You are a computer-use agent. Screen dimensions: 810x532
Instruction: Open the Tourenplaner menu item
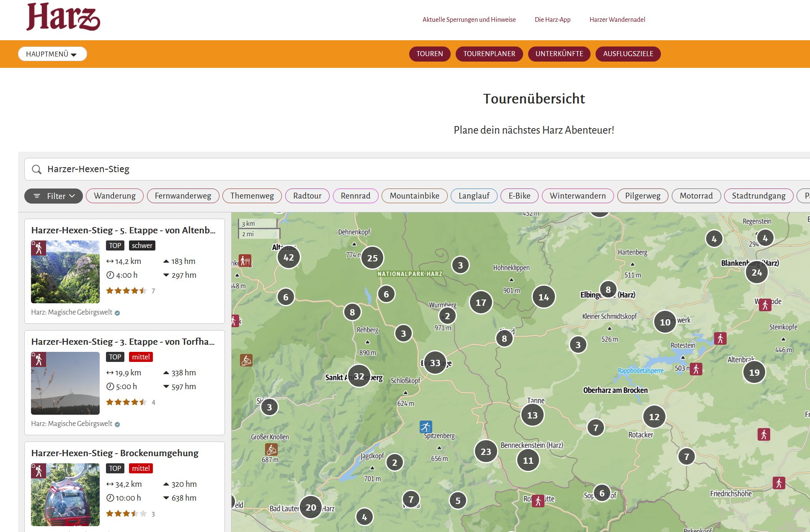tap(489, 54)
